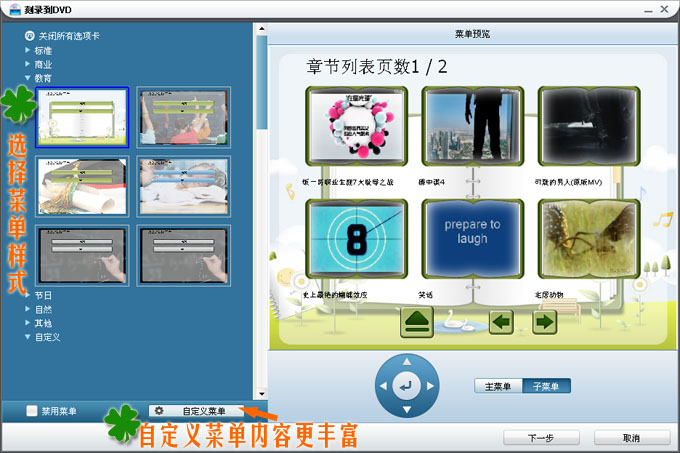Click the eject up menu icon

pos(417,322)
